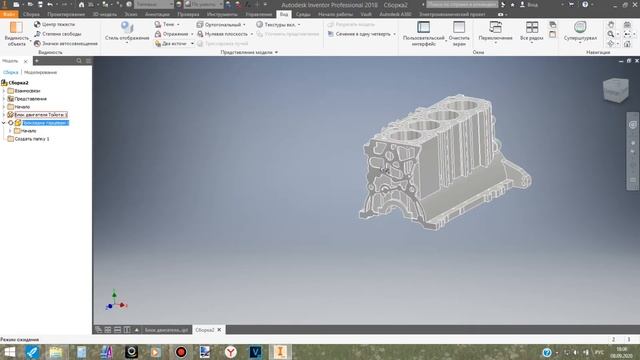Click the ViewCube in the viewport

click(616, 89)
